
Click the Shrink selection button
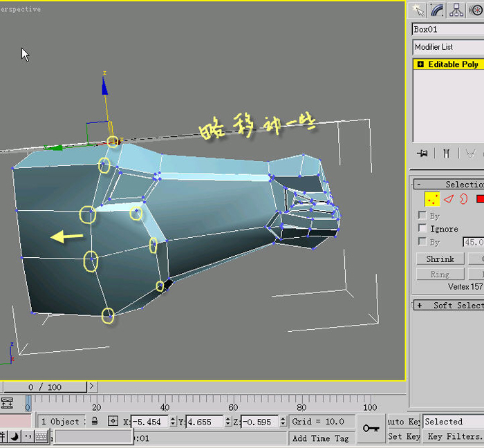[440, 259]
